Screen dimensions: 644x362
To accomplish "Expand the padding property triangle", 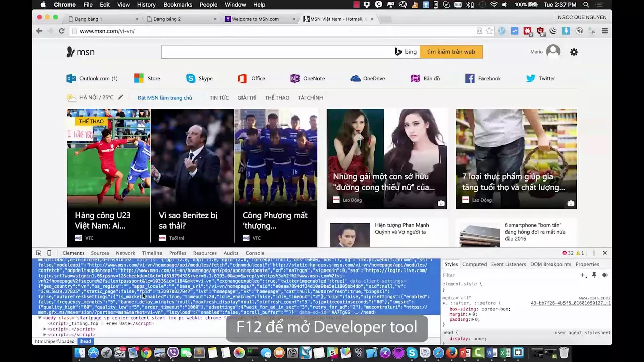I will pyautogui.click(x=472, y=319).
